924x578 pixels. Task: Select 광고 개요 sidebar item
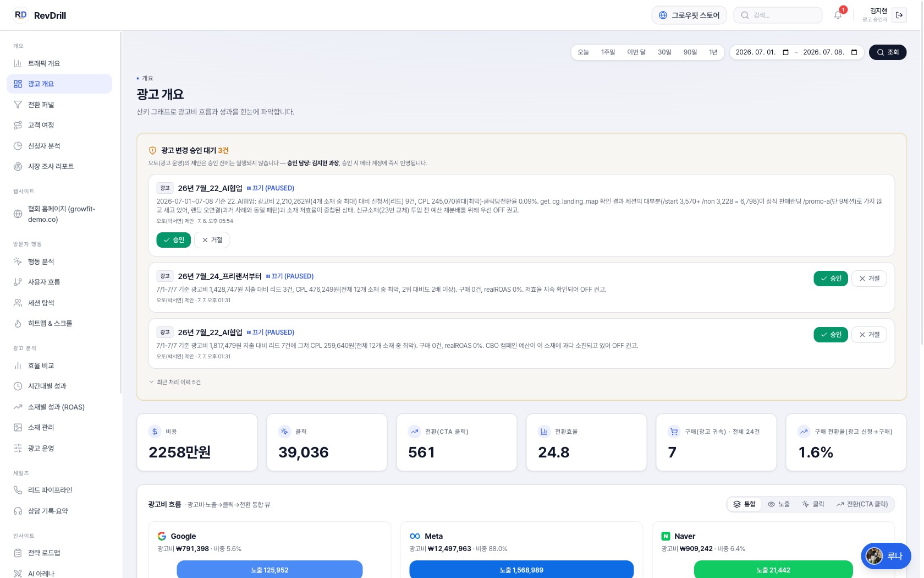(x=59, y=84)
